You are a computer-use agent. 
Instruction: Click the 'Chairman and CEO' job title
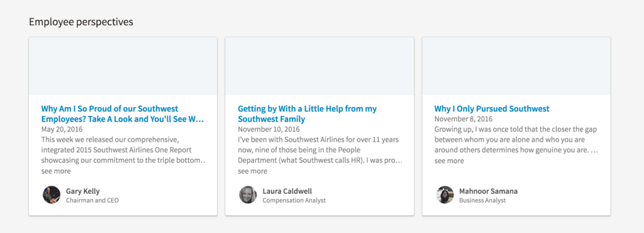[92, 200]
